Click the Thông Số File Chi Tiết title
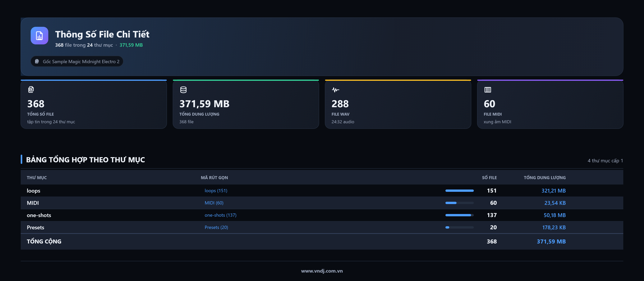Screen dimensions: 644x281 coord(102,34)
